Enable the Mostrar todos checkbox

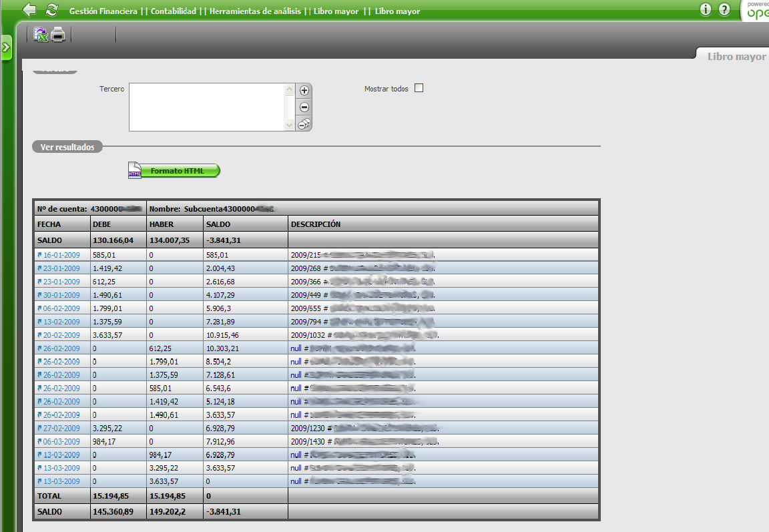coord(419,87)
